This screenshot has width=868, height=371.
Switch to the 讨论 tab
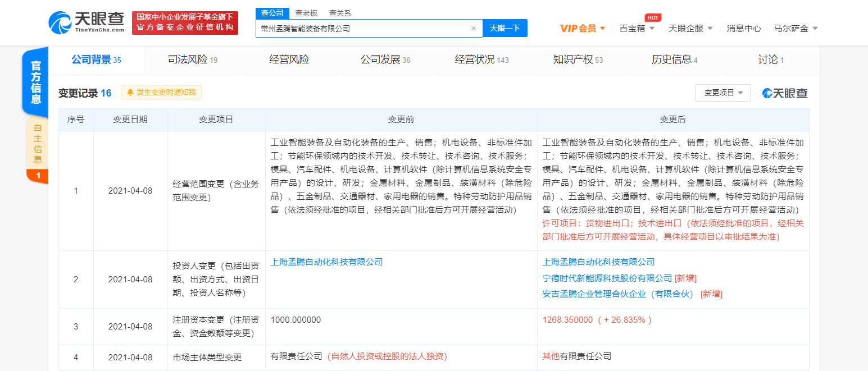tap(771, 60)
